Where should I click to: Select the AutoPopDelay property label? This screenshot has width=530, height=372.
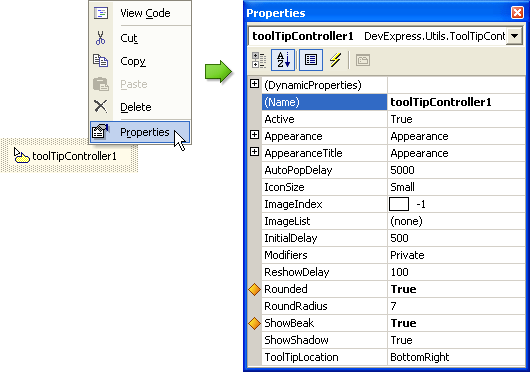click(x=298, y=170)
